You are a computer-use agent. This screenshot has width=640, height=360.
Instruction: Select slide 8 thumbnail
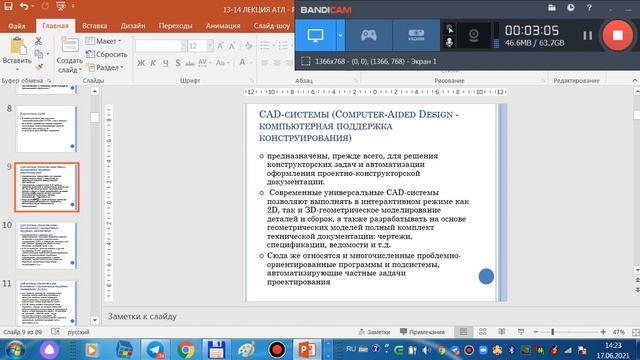coord(46,129)
